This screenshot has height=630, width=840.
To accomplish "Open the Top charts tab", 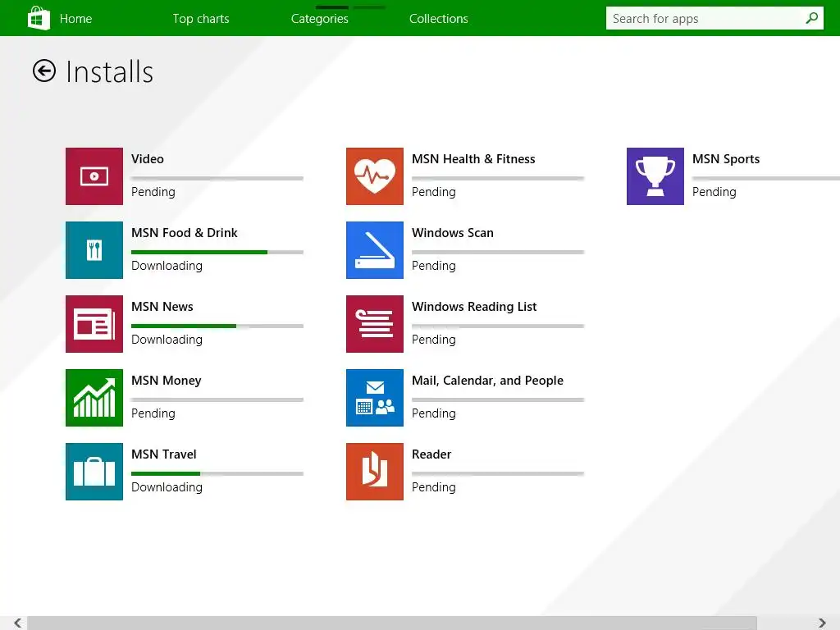I will coord(201,19).
